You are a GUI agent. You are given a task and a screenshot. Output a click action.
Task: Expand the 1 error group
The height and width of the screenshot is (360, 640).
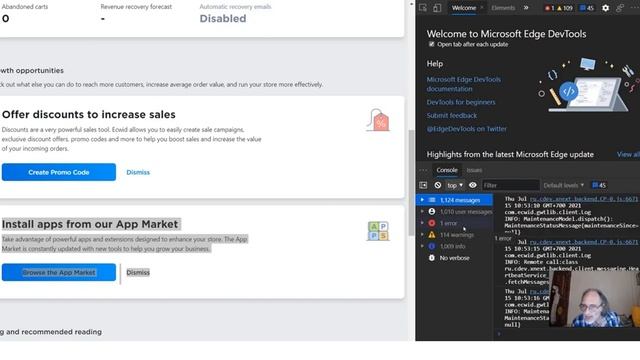click(x=422, y=223)
